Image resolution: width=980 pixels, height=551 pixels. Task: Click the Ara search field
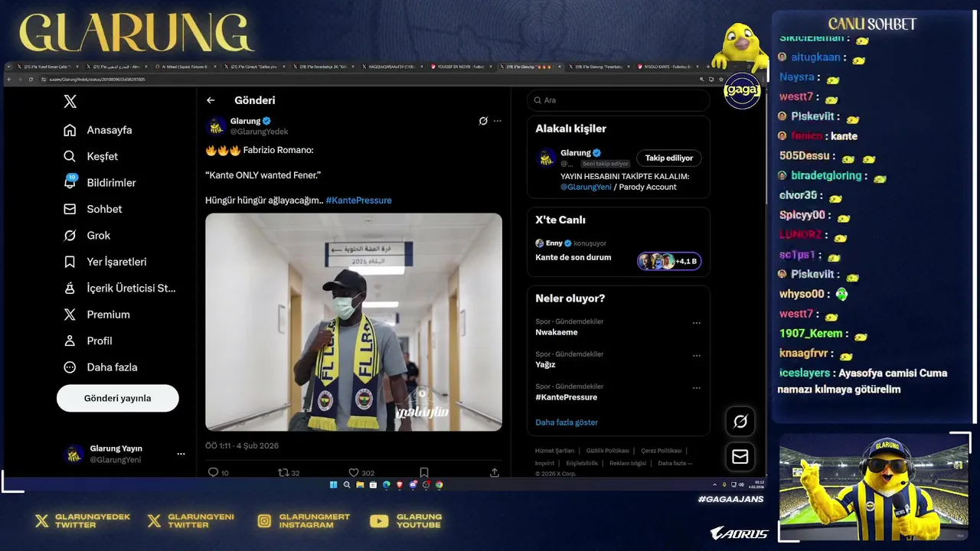(x=618, y=100)
